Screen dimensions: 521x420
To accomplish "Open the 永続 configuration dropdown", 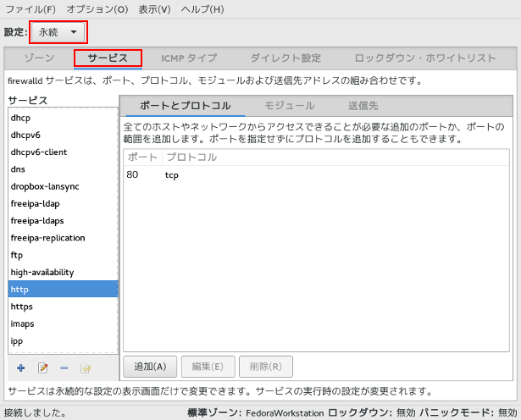I will pyautogui.click(x=58, y=32).
